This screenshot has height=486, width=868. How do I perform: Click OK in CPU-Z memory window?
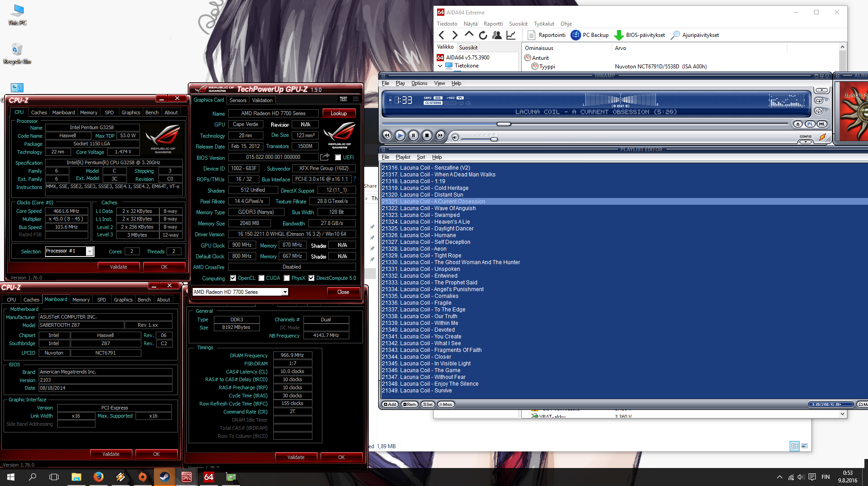click(x=341, y=457)
